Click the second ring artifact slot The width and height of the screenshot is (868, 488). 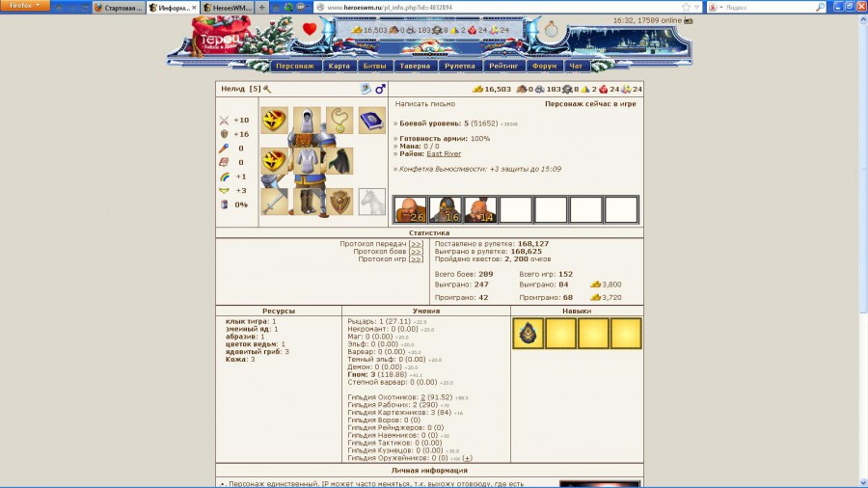(274, 161)
